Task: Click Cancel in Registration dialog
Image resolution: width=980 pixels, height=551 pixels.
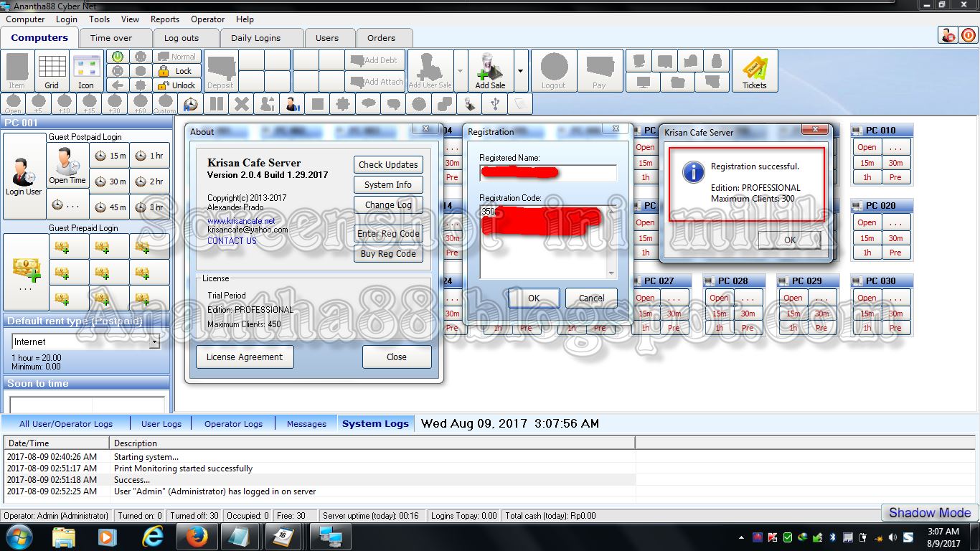Action: [591, 298]
